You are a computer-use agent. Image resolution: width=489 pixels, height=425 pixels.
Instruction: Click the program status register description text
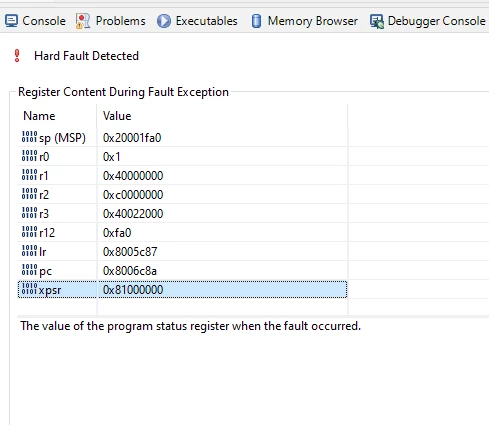(190, 326)
